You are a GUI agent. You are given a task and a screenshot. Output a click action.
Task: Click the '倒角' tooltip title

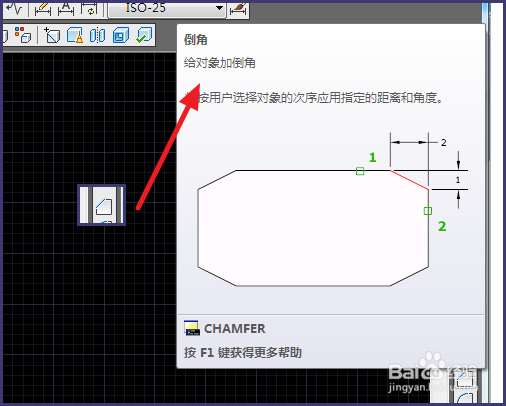pos(196,40)
